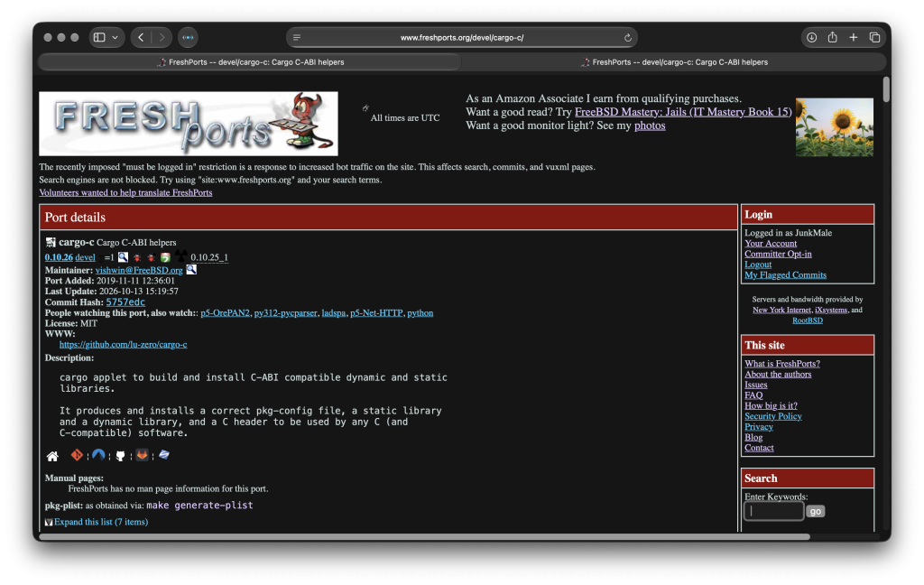
Task: Open Safari sidebar toggle button
Action: tap(99, 37)
